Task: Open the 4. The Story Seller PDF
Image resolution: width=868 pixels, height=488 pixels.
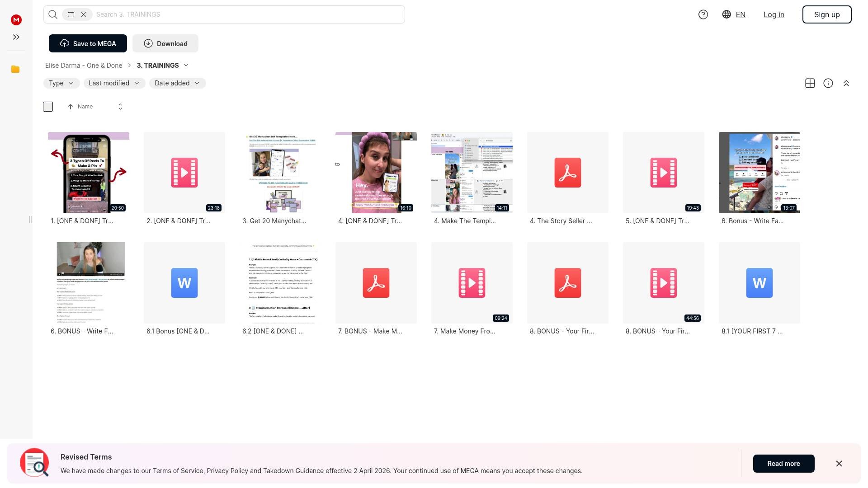Action: point(567,173)
